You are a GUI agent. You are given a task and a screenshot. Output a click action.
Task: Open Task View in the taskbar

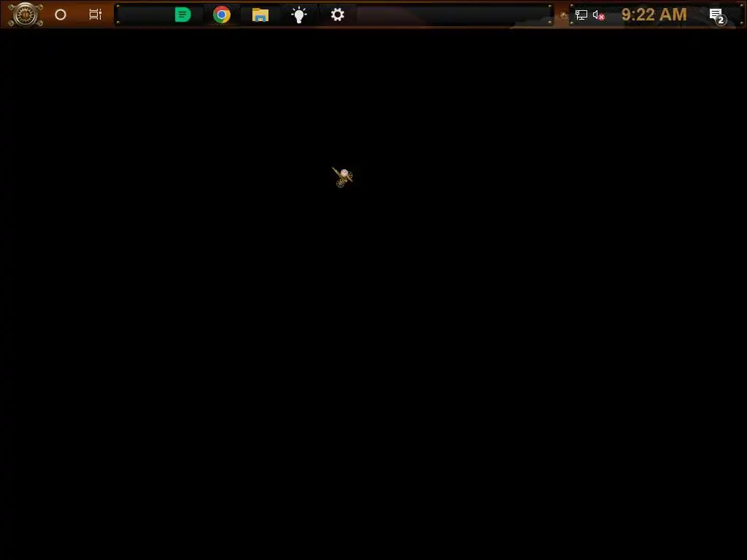96,15
